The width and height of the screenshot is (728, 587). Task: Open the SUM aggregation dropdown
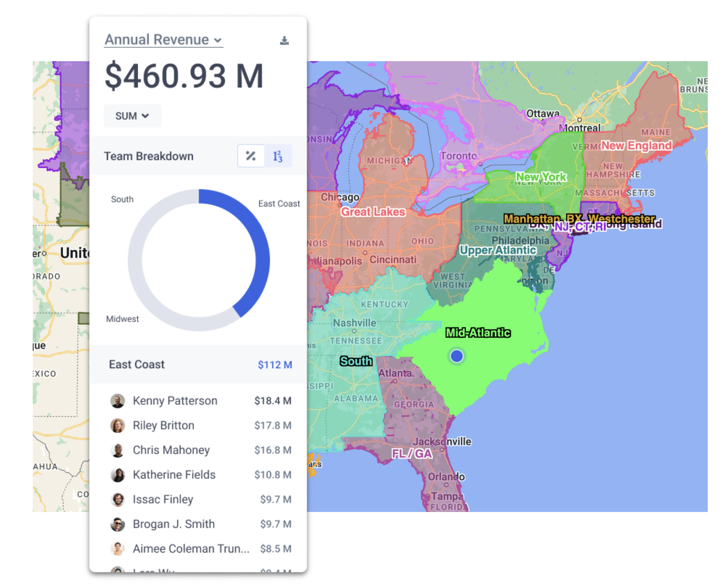[132, 116]
